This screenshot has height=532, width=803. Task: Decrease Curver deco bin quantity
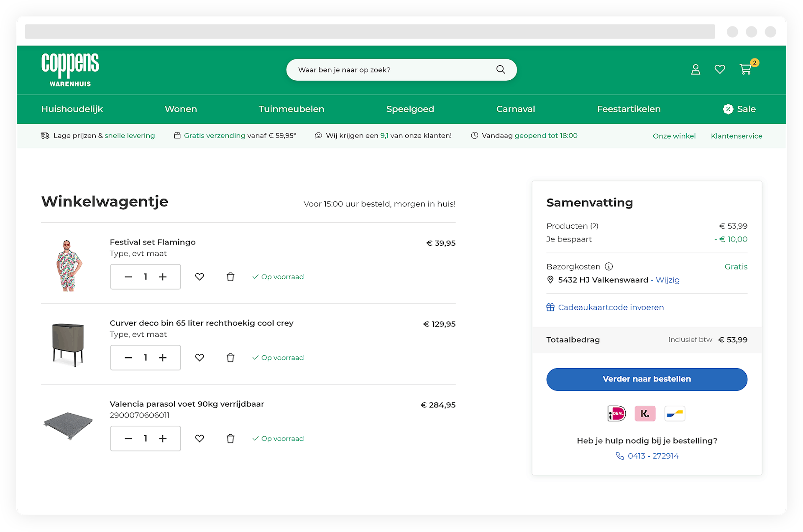[x=128, y=358]
